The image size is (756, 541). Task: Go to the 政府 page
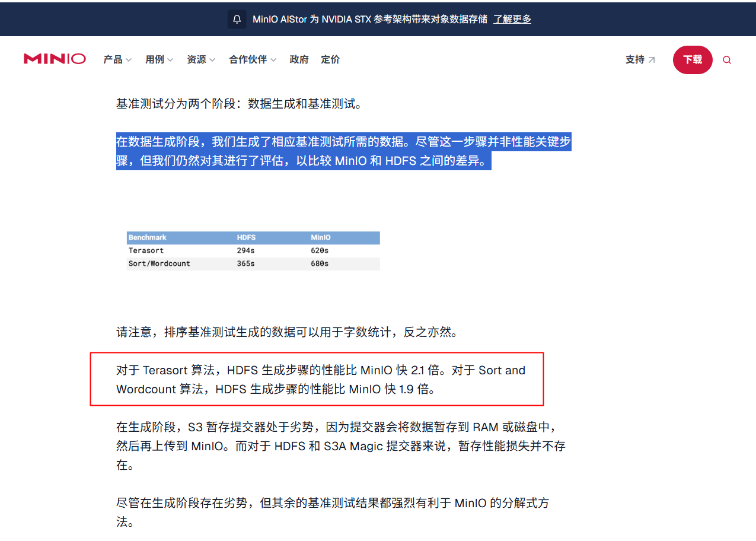(x=299, y=59)
